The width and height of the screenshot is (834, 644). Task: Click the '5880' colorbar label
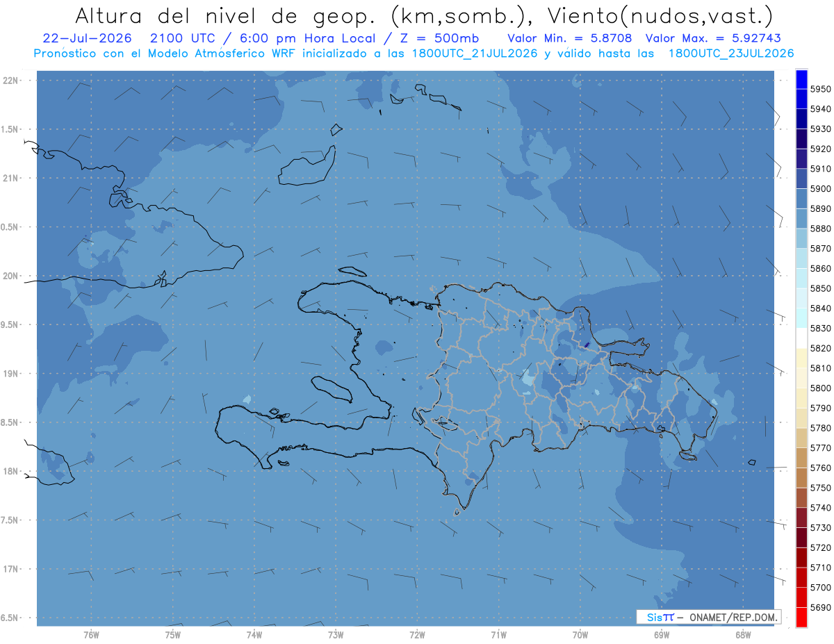[x=821, y=229]
